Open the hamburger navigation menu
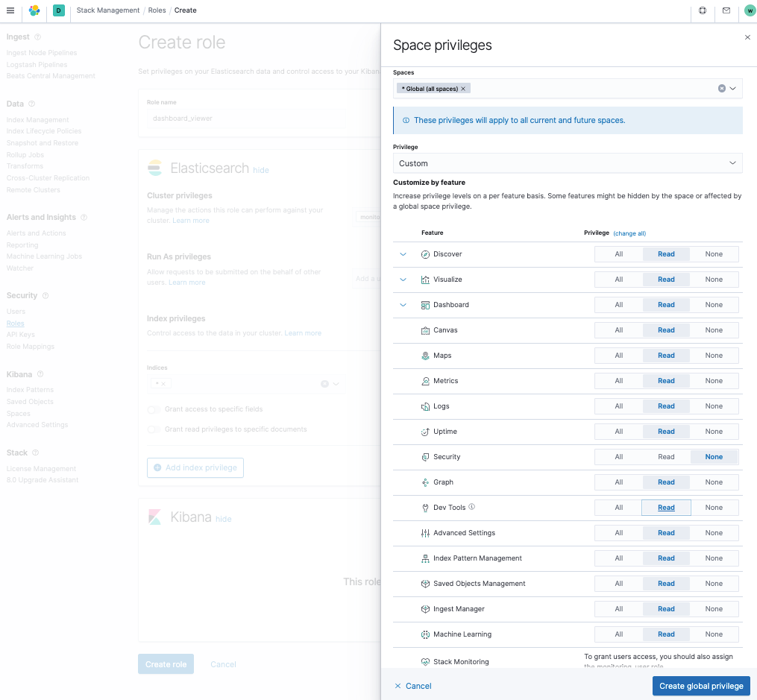 [10, 10]
